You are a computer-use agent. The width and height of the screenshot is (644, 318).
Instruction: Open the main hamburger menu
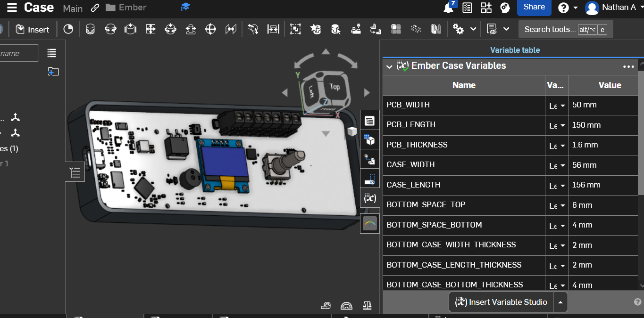(12, 8)
